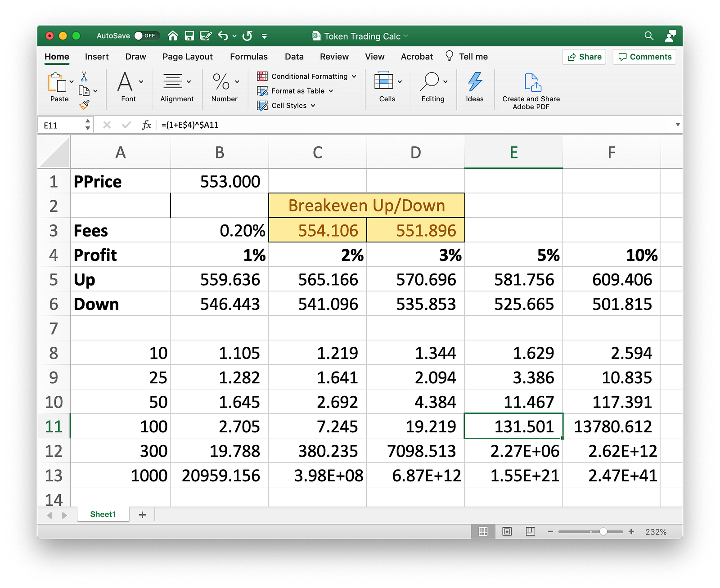Open Conditional Formatting dropdown
Viewport: 720px width, 588px height.
[x=307, y=76]
